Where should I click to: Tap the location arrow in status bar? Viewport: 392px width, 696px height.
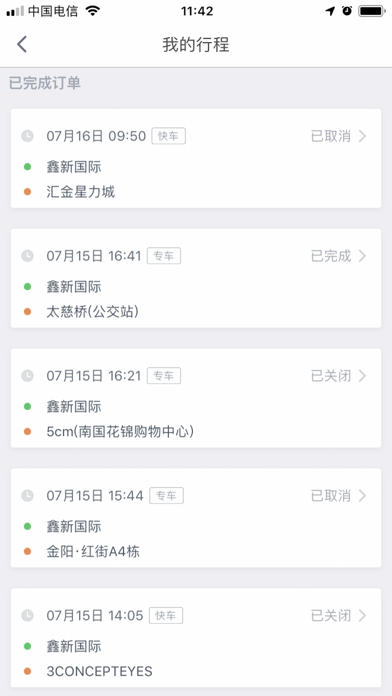pos(330,11)
